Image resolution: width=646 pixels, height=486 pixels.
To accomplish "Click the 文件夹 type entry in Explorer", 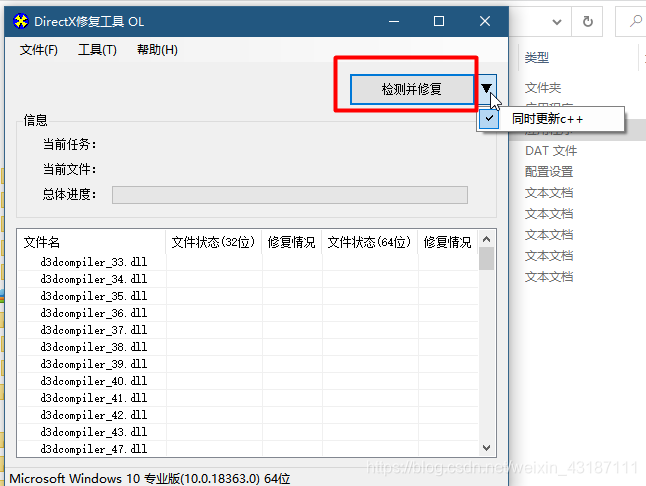I will (543, 88).
